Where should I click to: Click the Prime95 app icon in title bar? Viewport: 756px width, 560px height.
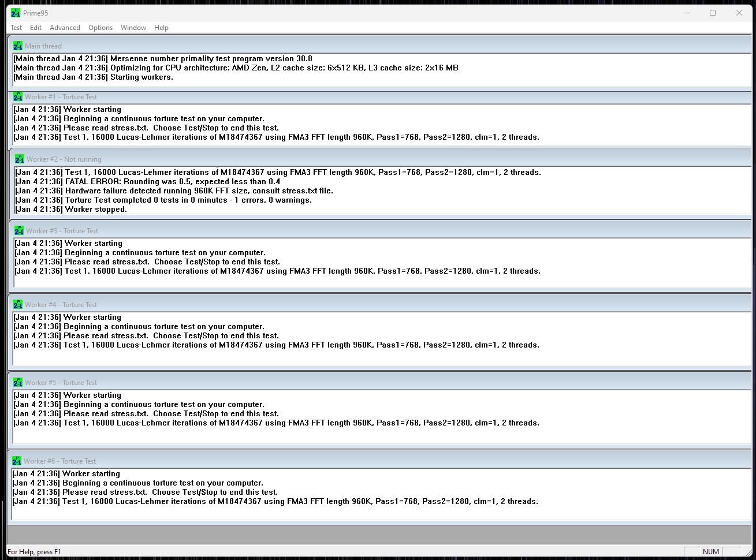tap(16, 13)
